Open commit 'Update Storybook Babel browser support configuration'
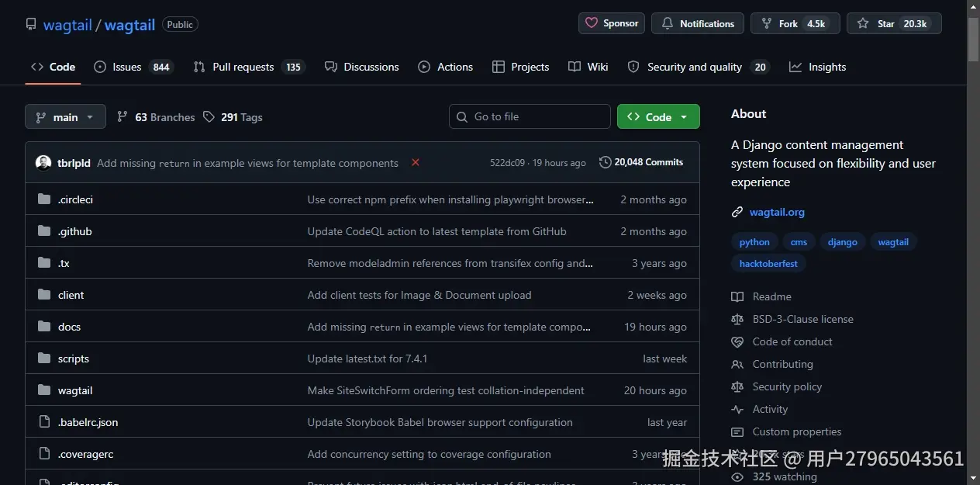980x485 pixels. [x=440, y=422]
